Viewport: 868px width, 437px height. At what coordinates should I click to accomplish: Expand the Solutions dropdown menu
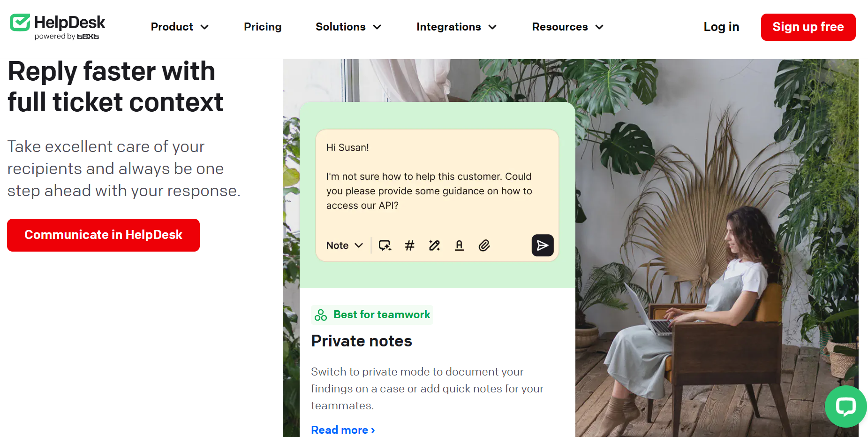(348, 27)
